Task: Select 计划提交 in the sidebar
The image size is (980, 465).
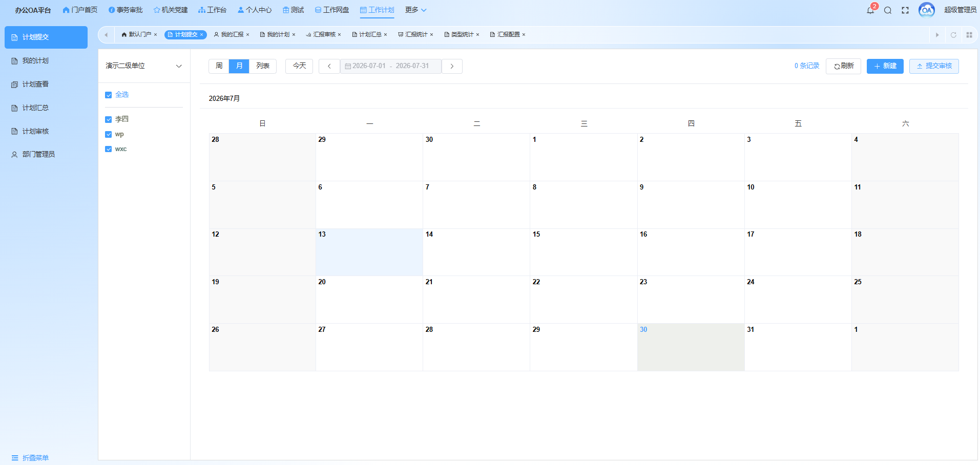Action: pos(46,37)
